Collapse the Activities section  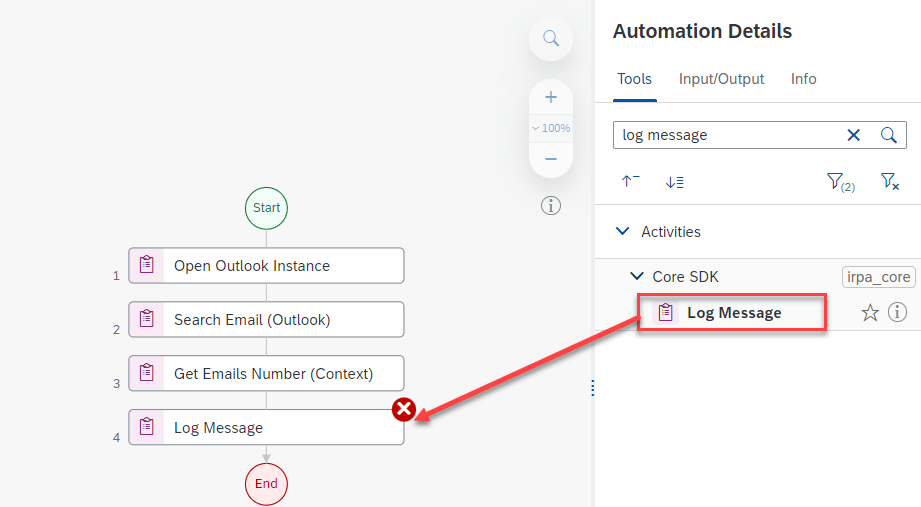623,232
